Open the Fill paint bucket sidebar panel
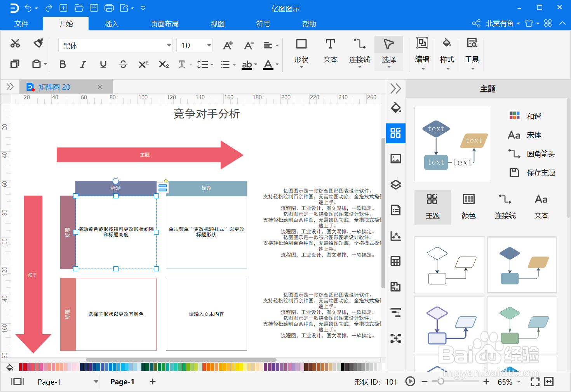Image resolution: width=571 pixels, height=392 pixels. click(x=395, y=108)
